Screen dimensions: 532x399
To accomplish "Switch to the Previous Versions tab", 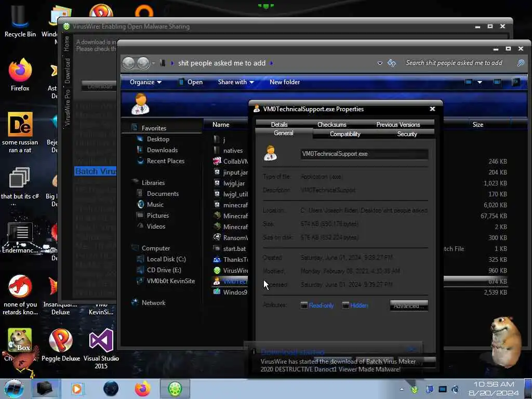I will 398,125.
